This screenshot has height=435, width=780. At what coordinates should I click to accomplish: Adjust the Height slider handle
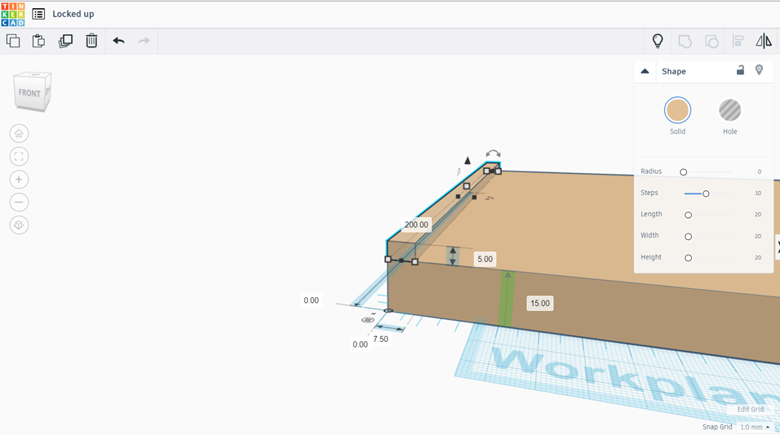(688, 258)
